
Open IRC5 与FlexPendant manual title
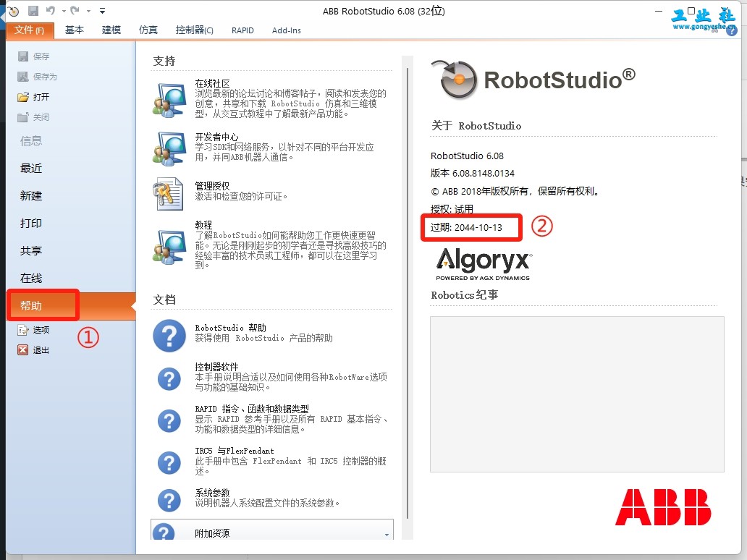pyautogui.click(x=235, y=451)
